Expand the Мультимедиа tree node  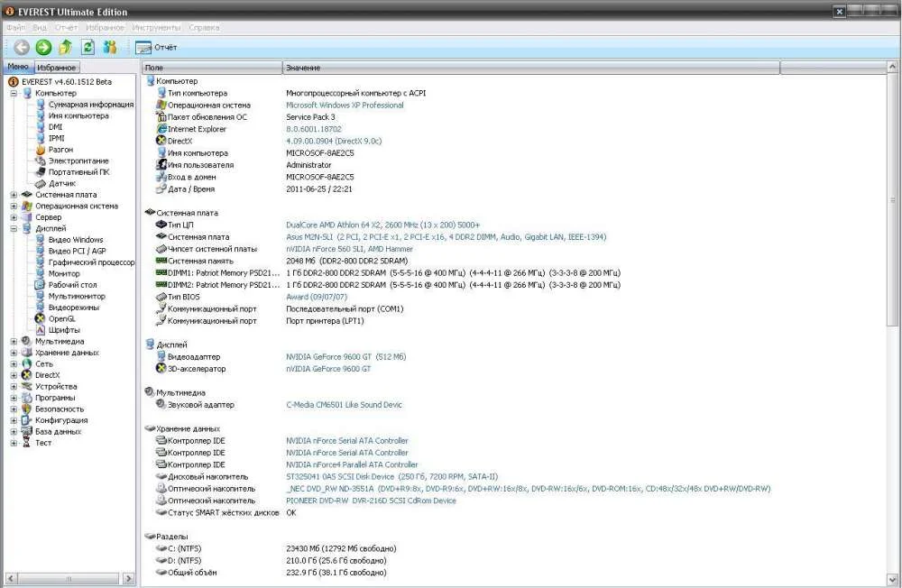[x=14, y=342]
